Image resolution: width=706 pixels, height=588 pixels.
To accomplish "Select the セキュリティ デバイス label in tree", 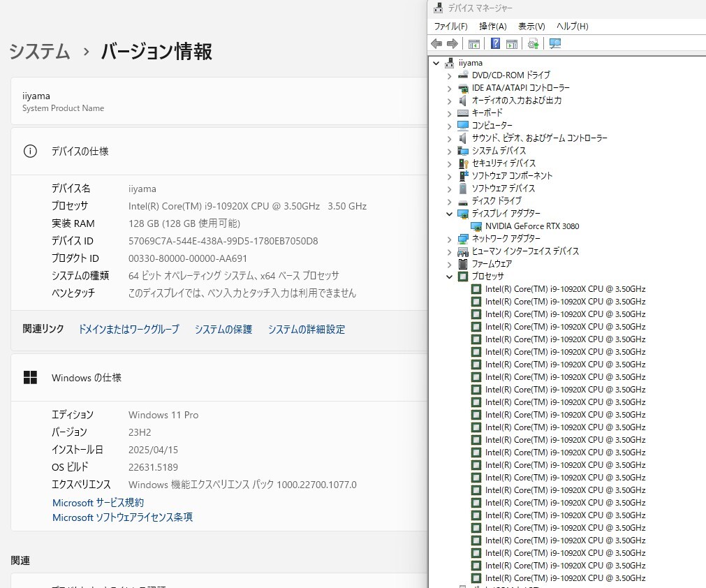I will pos(503,163).
